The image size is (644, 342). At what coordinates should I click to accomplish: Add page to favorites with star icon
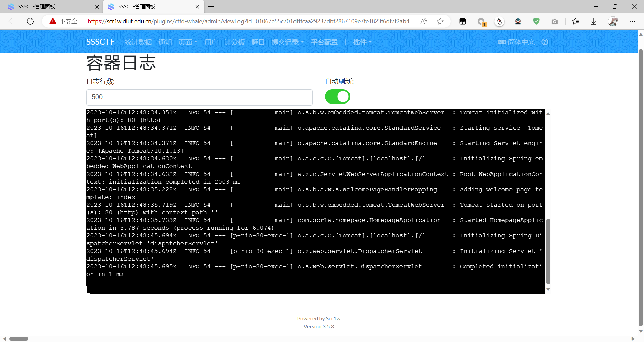tap(440, 21)
